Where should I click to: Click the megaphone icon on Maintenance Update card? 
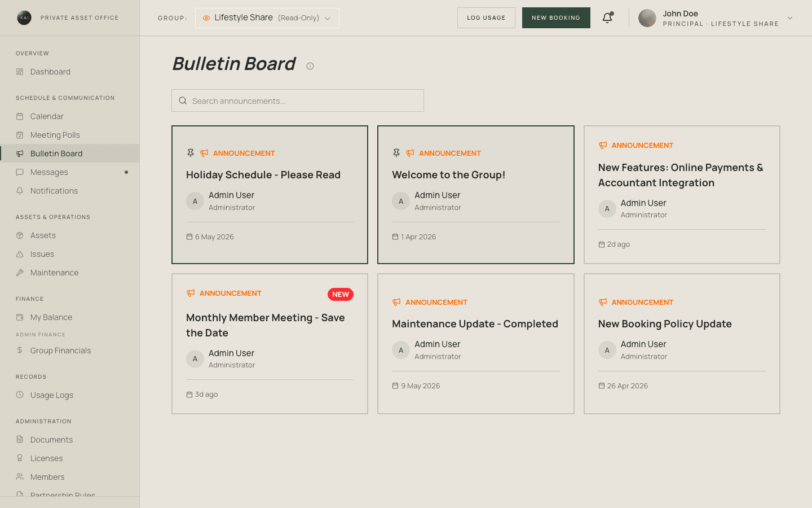(x=396, y=302)
